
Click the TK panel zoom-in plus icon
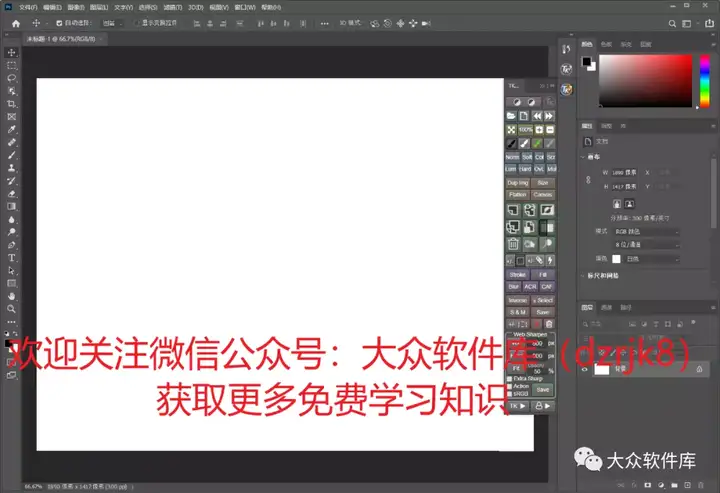(539, 130)
